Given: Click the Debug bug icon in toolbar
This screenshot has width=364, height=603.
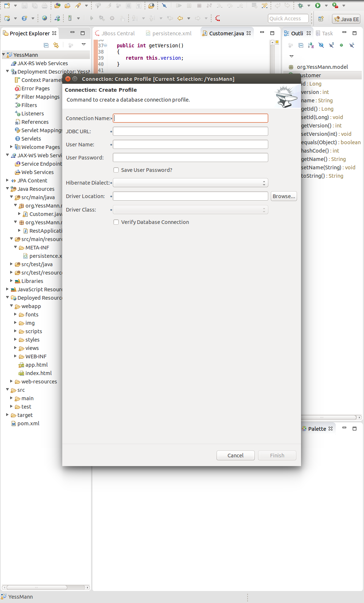Looking at the screenshot, I should coord(300,5).
